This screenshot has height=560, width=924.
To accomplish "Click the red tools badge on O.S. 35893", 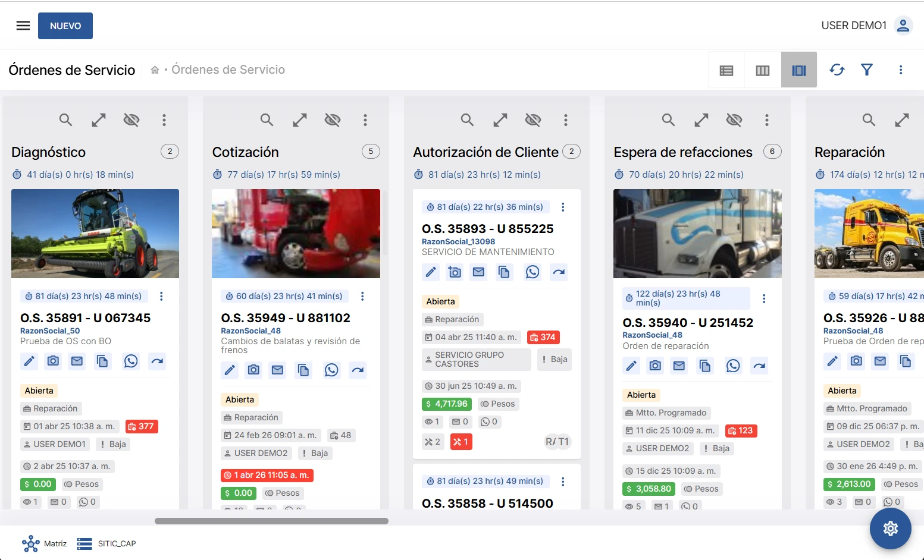I will click(x=461, y=442).
